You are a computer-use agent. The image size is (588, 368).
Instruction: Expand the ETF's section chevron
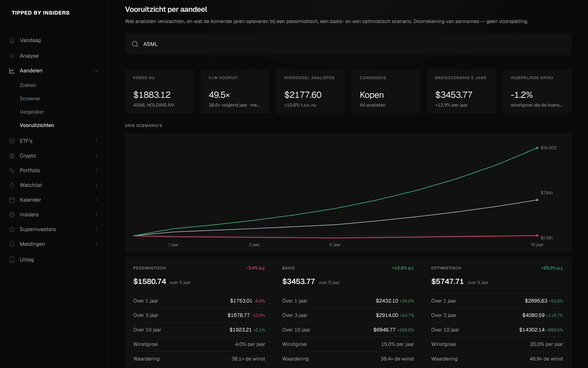(x=96, y=141)
